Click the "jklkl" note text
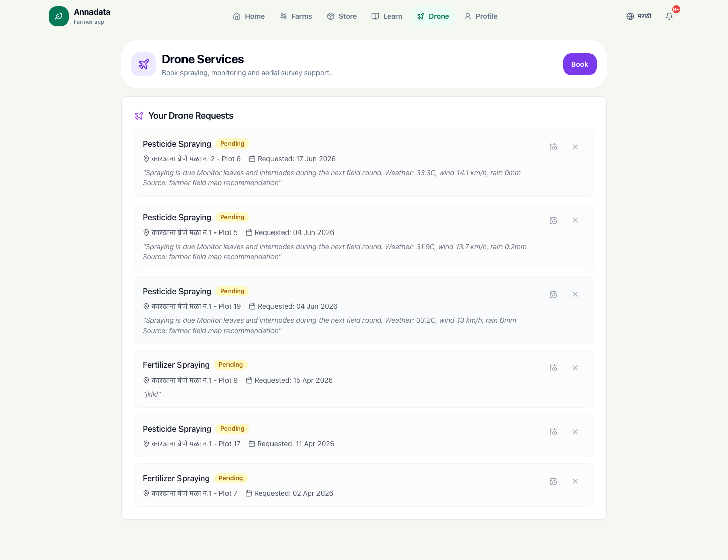Image resolution: width=728 pixels, height=560 pixels. [x=152, y=394]
